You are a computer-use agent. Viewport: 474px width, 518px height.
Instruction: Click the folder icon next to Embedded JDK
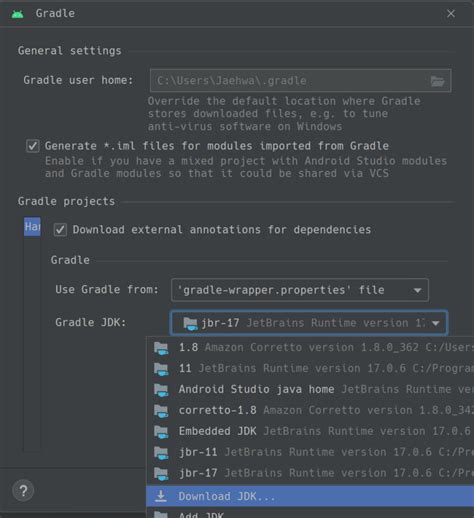[161, 432]
